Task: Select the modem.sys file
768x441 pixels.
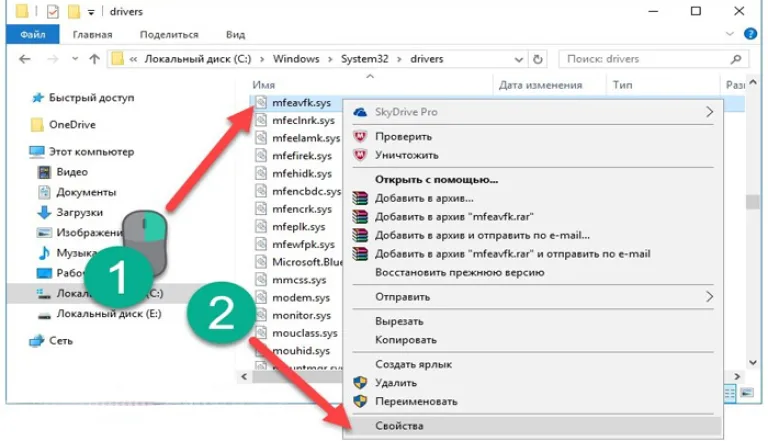Action: (x=301, y=297)
